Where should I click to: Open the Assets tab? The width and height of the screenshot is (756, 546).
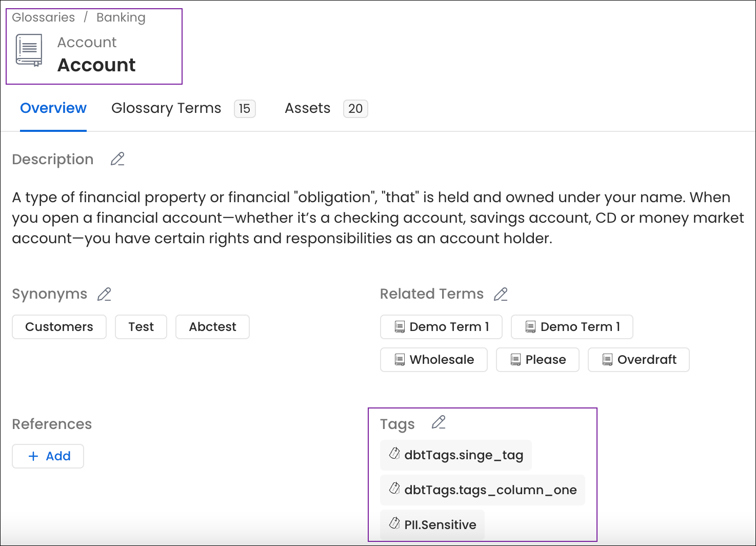[307, 108]
